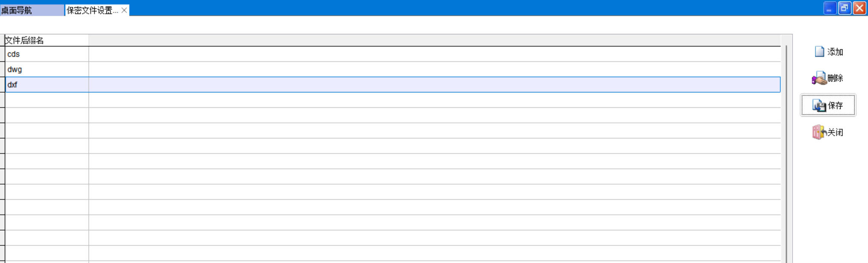Click the 关闭 (Close) door icon
Viewport: 868px width, 263px height.
pos(819,132)
